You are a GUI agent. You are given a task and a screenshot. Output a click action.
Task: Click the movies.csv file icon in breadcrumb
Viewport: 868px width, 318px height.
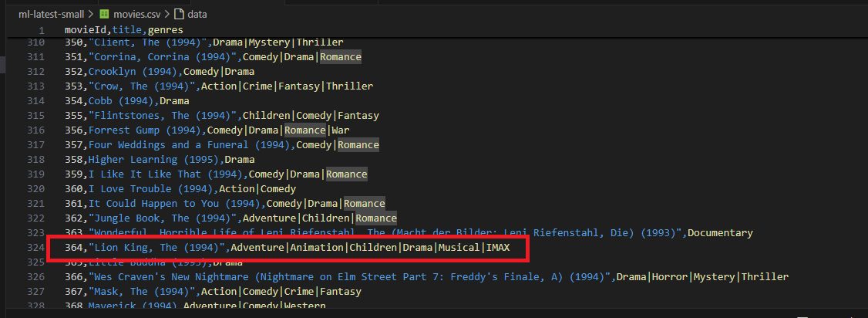pyautogui.click(x=104, y=15)
